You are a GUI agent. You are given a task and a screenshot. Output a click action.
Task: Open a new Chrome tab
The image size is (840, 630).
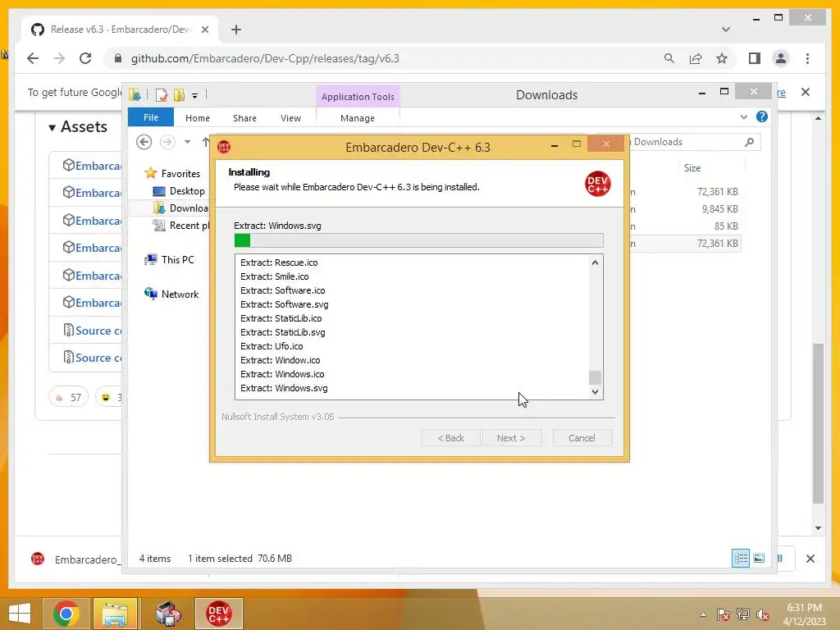[x=236, y=30]
